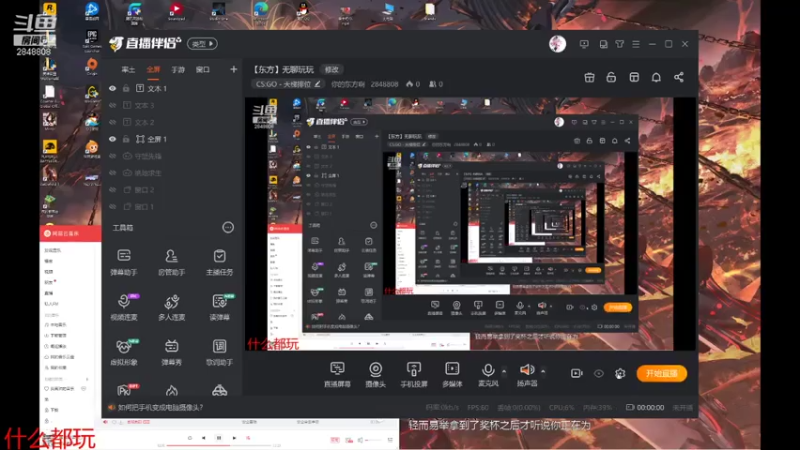Screen dimensions: 800x450
Task: Click the car tool icon in toolbox
Action: click(x=219, y=390)
